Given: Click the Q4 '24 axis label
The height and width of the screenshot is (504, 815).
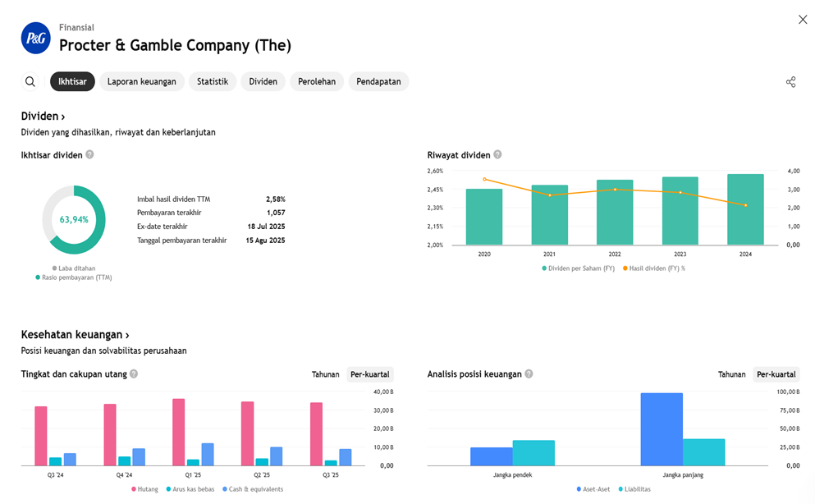Looking at the screenshot, I should click(124, 475).
